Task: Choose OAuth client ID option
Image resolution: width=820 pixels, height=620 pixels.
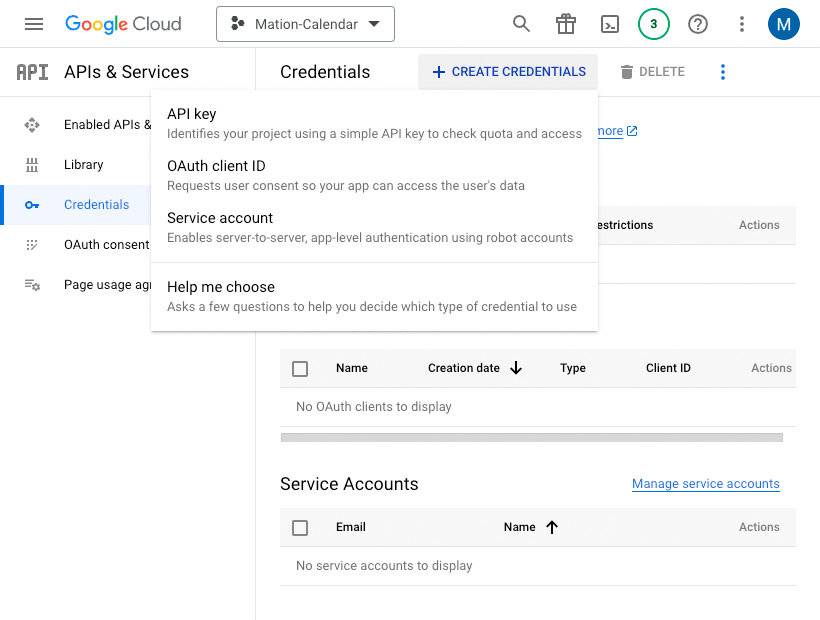Action: (374, 176)
